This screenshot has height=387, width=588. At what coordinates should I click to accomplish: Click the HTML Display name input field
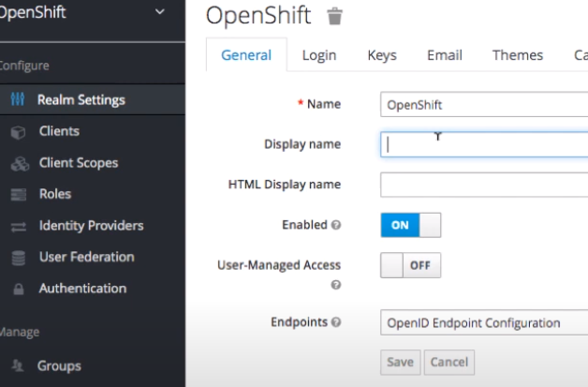click(484, 185)
